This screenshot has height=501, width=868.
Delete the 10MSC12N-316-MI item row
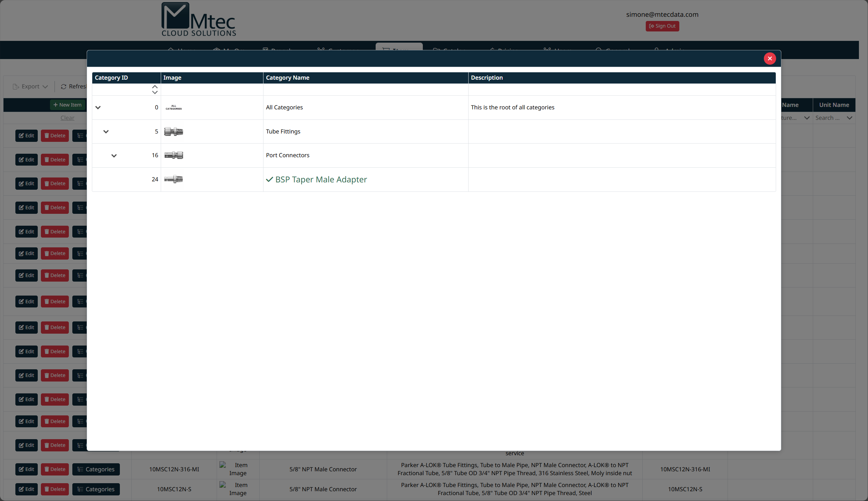(55, 469)
